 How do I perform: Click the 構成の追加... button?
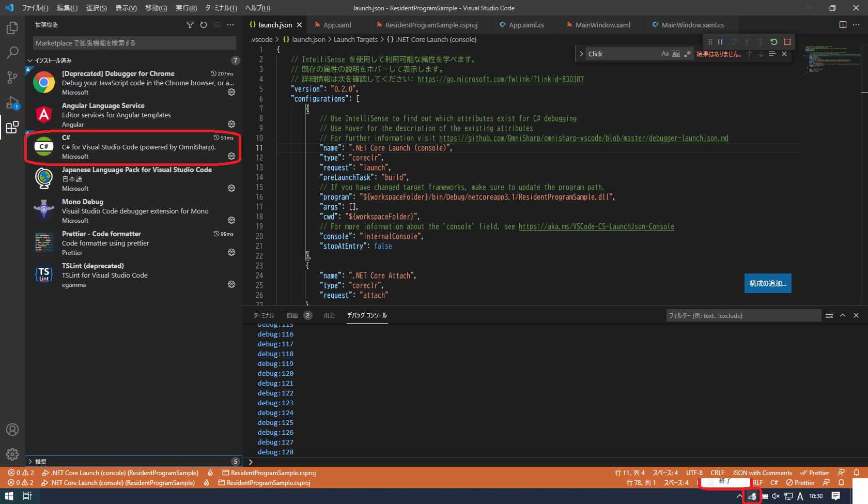point(768,283)
